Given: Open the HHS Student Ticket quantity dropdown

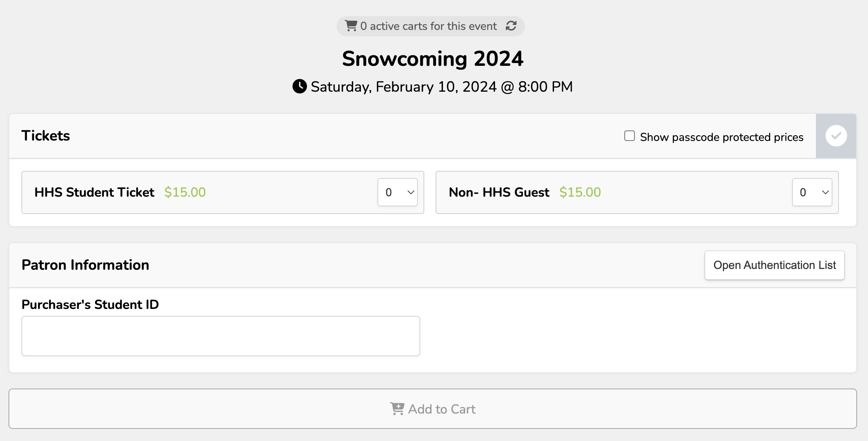Looking at the screenshot, I should point(398,192).
